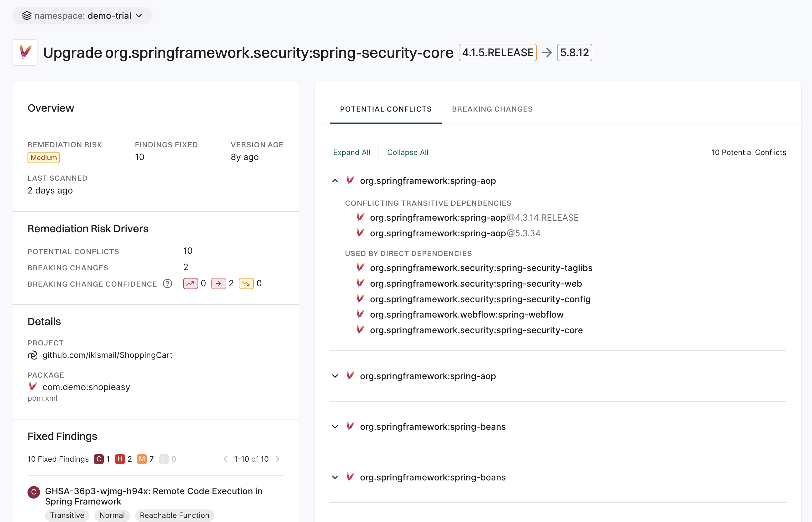Click the medium confidence arrow badge
Screen dimensions: 812x522
coord(218,284)
